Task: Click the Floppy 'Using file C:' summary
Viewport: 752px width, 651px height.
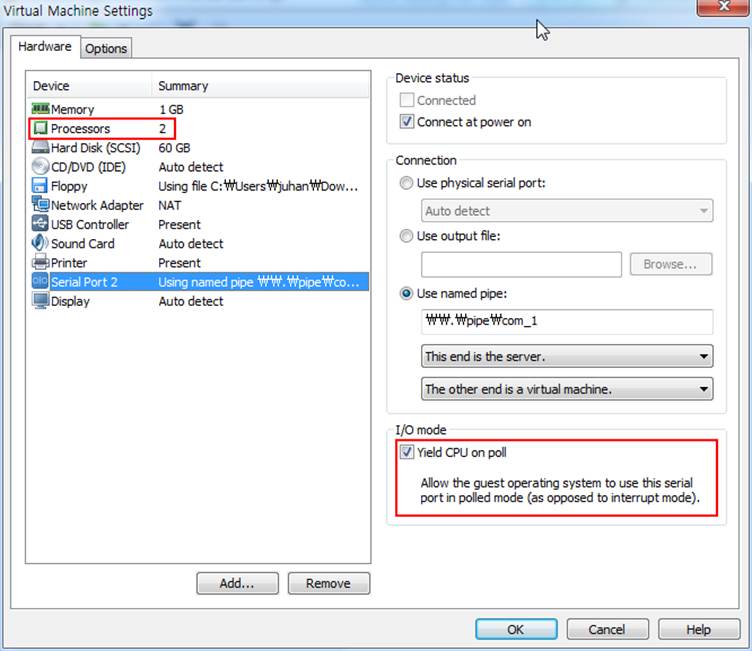Action: click(x=258, y=186)
